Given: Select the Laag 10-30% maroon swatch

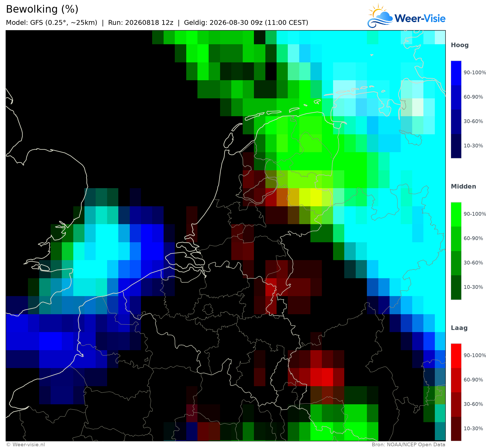Looking at the screenshot, I should (x=456, y=429).
